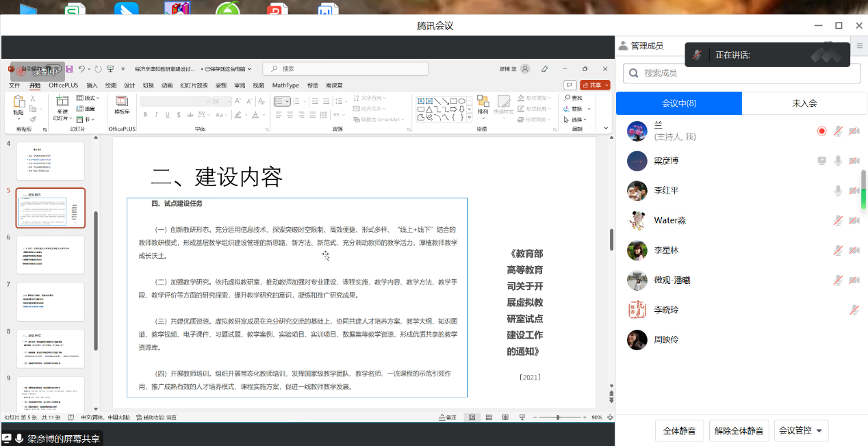Unmute Water淼 via crossed microphone icon
The height and width of the screenshot is (446, 868).
pyautogui.click(x=837, y=220)
